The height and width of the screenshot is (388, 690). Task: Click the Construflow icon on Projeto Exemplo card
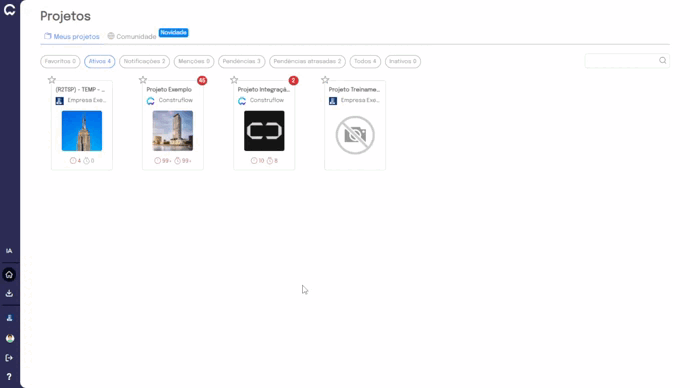click(150, 101)
